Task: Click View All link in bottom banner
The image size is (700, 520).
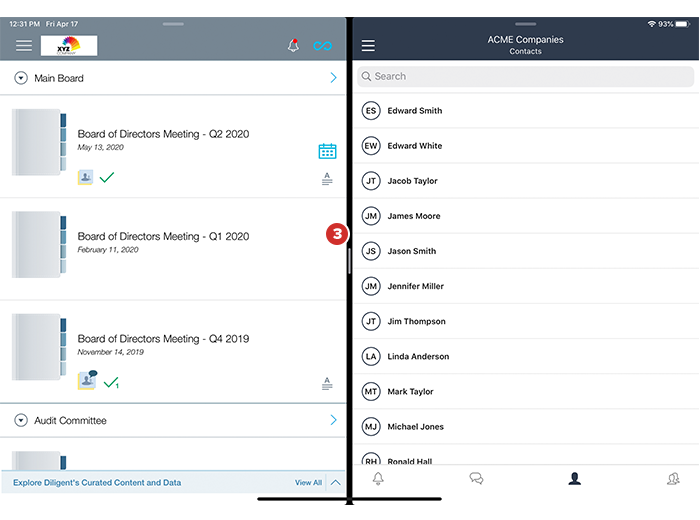Action: pos(308,483)
